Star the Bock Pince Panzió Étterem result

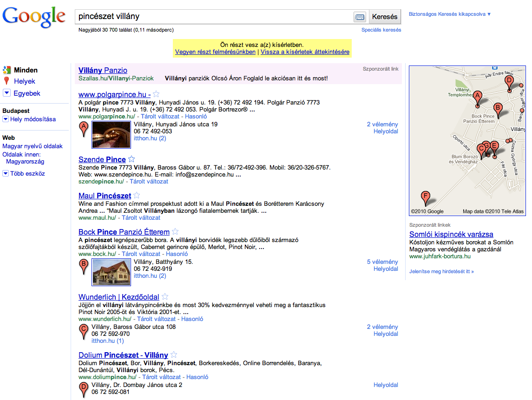point(175,231)
